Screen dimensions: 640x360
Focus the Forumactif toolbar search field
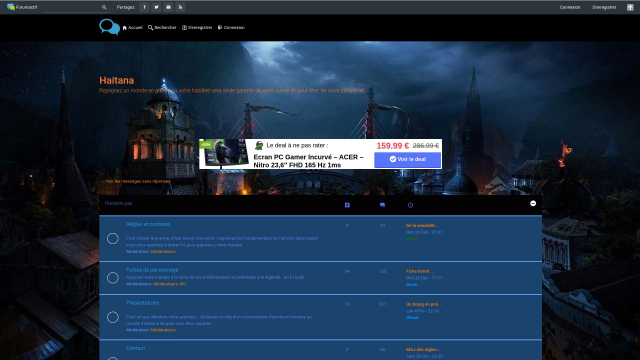click(x=72, y=7)
